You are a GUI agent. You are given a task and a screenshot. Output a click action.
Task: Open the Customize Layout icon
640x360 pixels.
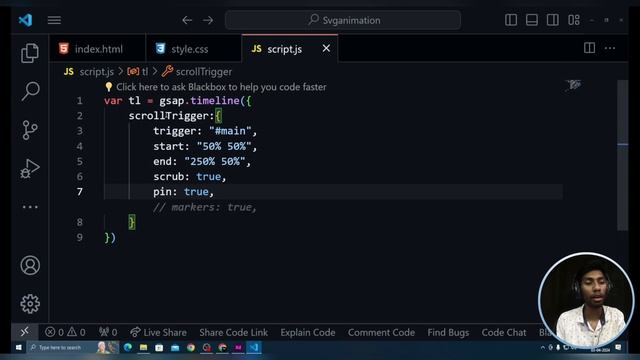(x=574, y=20)
